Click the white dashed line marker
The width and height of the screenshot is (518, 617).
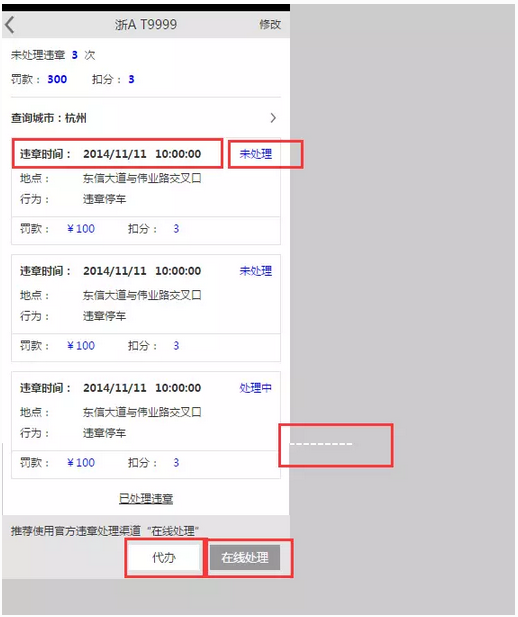(x=321, y=444)
